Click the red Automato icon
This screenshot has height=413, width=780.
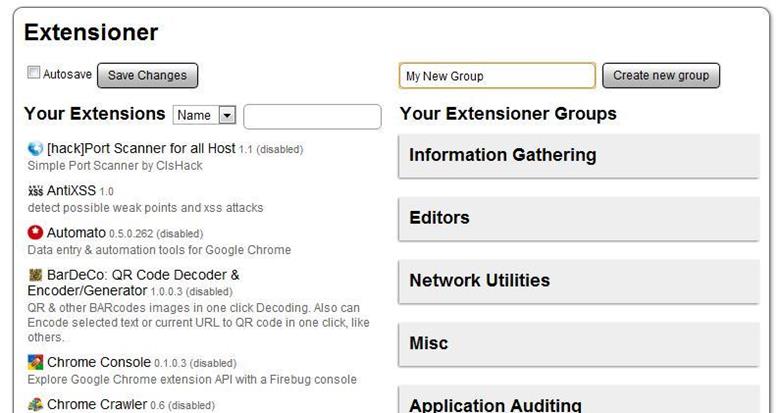coord(36,233)
